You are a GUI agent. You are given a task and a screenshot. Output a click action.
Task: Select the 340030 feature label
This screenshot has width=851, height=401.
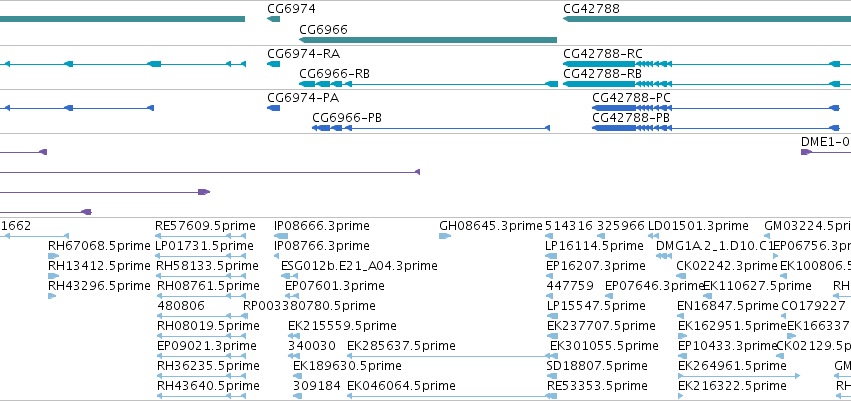coord(312,346)
